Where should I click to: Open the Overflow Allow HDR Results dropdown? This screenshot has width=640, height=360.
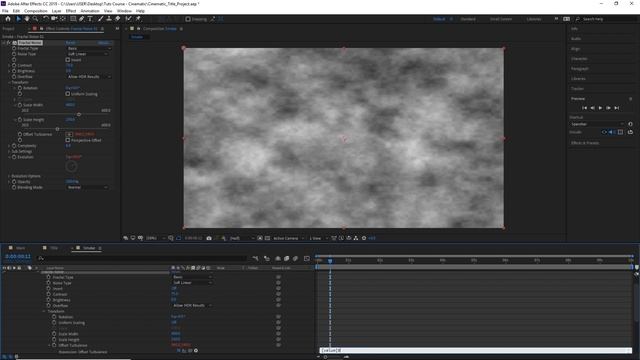pyautogui.click(x=89, y=77)
